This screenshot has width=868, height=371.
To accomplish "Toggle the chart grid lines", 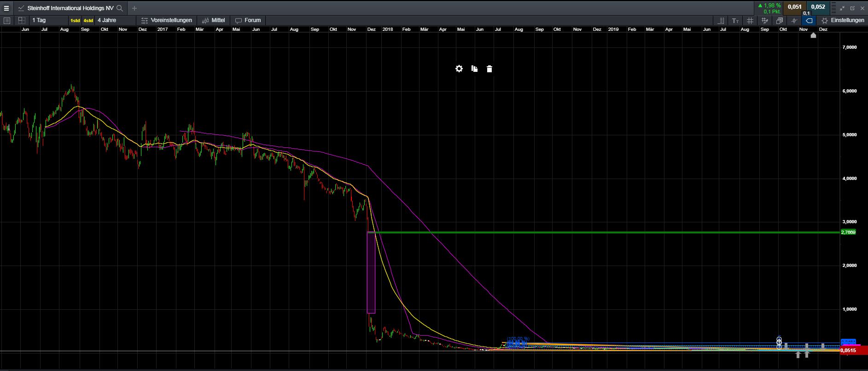I will pos(750,21).
